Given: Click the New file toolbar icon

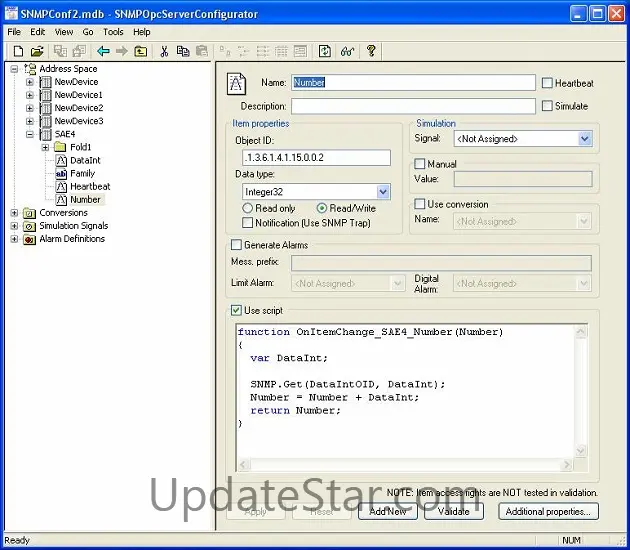Looking at the screenshot, I should click(x=17, y=51).
